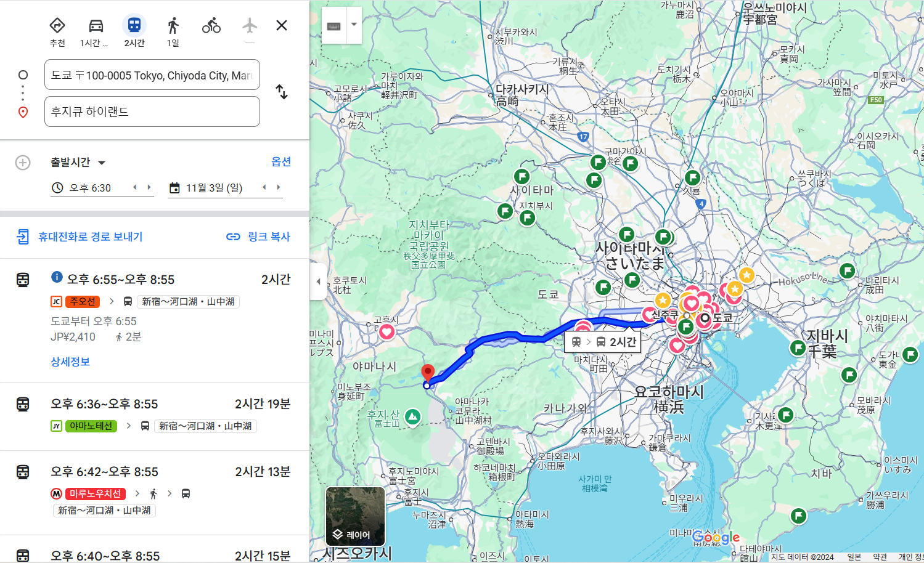The width and height of the screenshot is (924, 563).
Task: Collapse the side panel arrow
Action: [x=318, y=281]
